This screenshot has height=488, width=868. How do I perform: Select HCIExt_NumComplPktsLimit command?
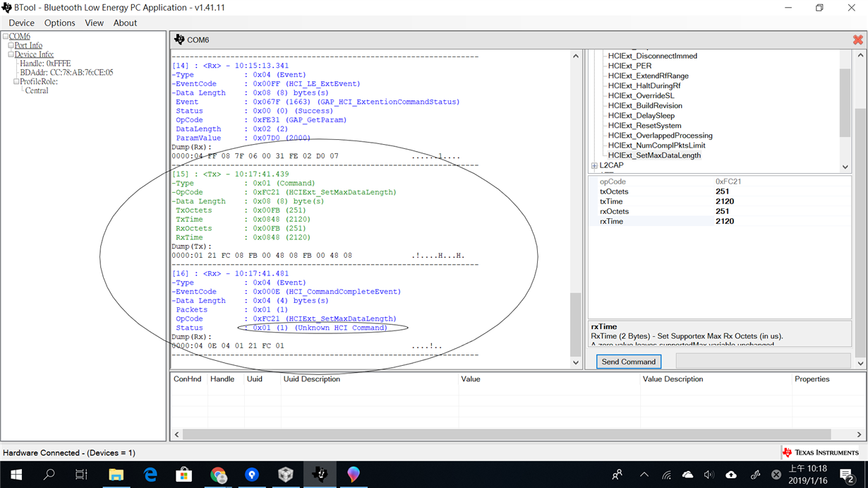click(656, 145)
